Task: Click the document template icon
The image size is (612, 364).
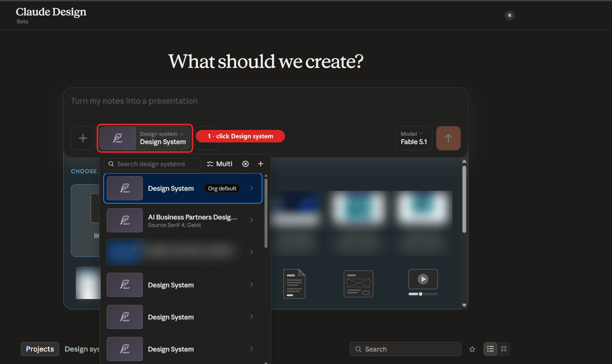Action: pyautogui.click(x=294, y=284)
